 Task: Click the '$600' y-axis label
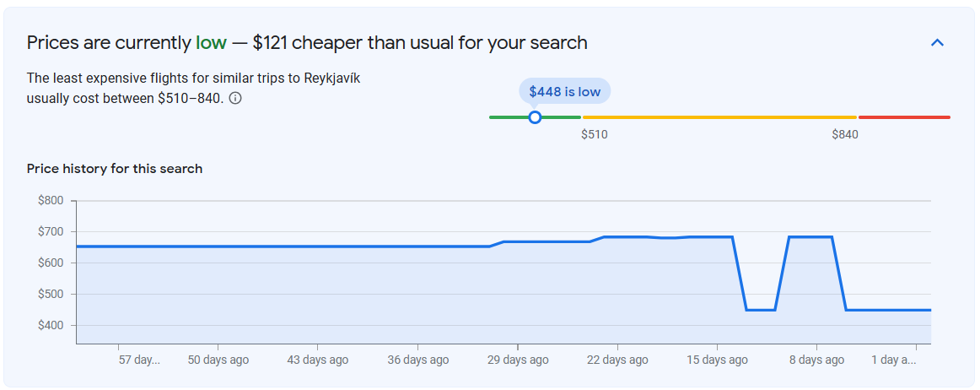pos(51,263)
